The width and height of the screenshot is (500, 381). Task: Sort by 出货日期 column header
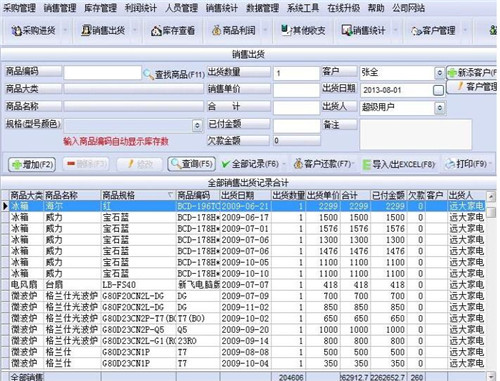coord(245,195)
